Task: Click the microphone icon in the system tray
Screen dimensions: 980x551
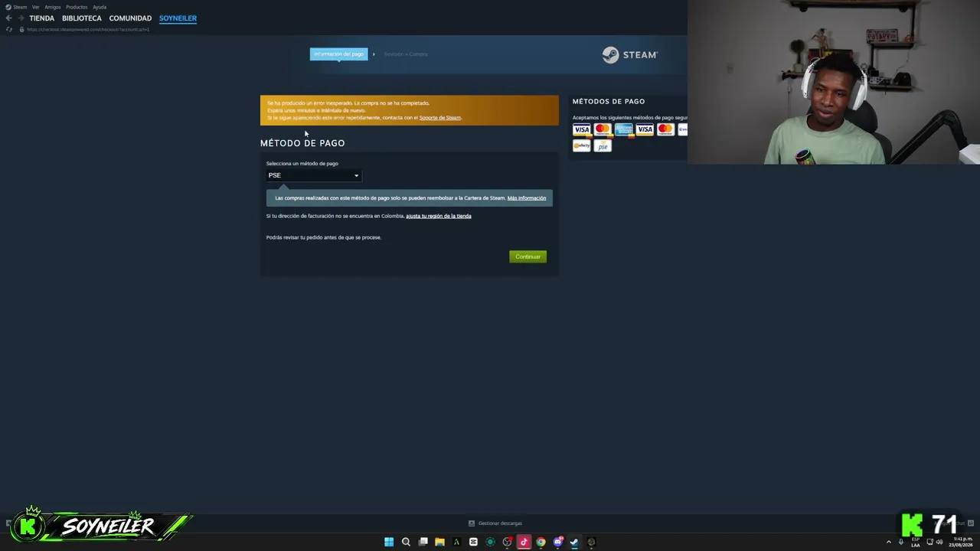Action: tap(901, 542)
